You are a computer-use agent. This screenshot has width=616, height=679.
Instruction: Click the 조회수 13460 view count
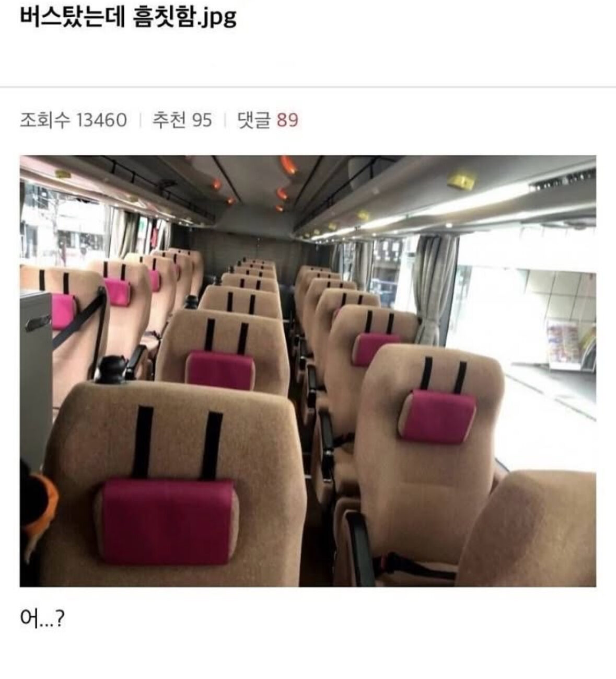click(73, 120)
